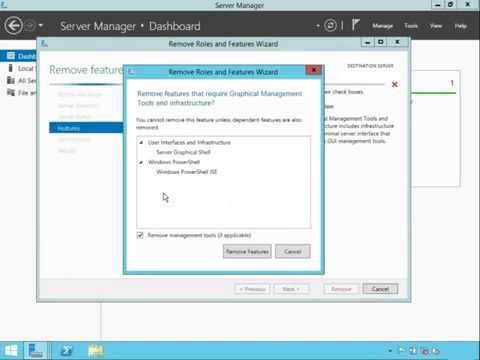Click the Server Manager forward arrow

pyautogui.click(x=30, y=26)
